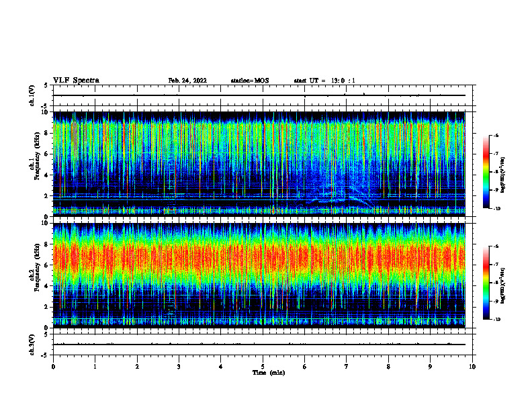Click time axis tick label "5"
This screenshot has width=532, height=411.
coord(263,367)
